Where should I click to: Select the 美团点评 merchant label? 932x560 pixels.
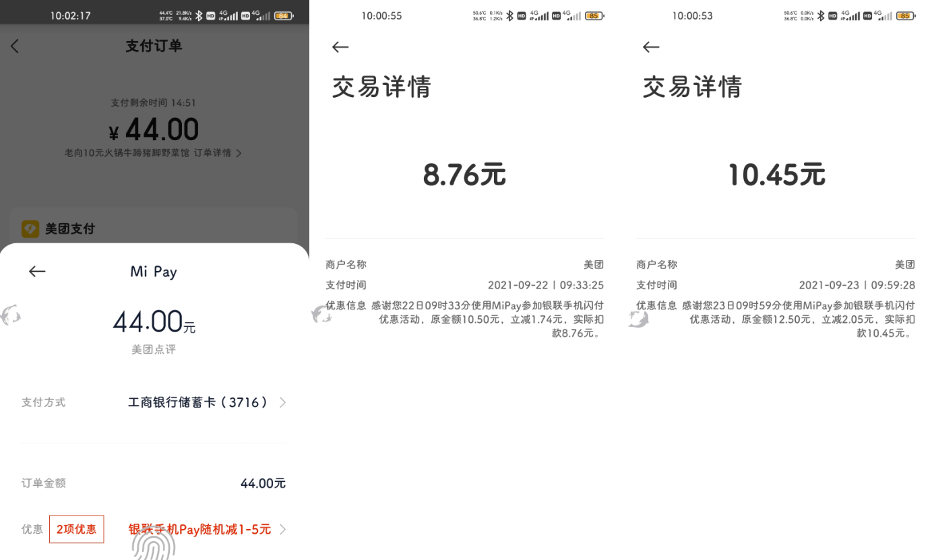click(154, 350)
